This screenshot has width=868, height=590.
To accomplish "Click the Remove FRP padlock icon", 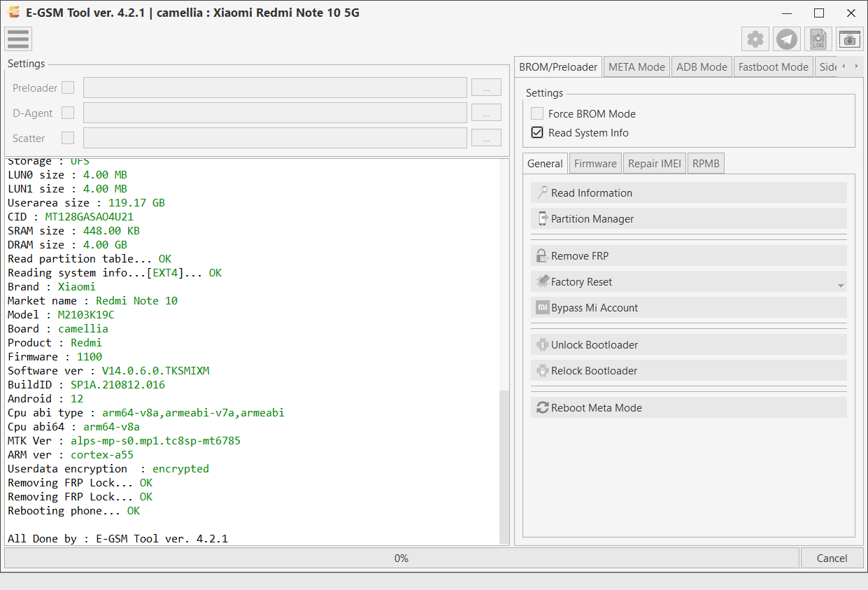I will 543,255.
